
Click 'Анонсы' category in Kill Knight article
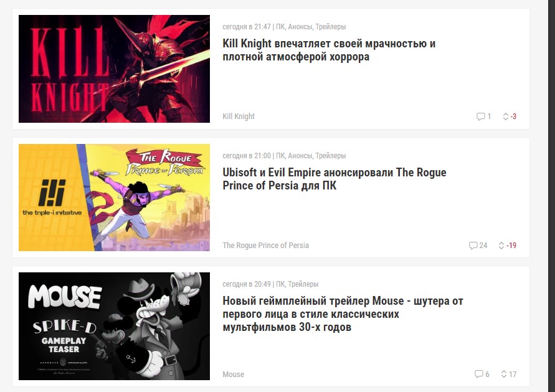point(300,27)
